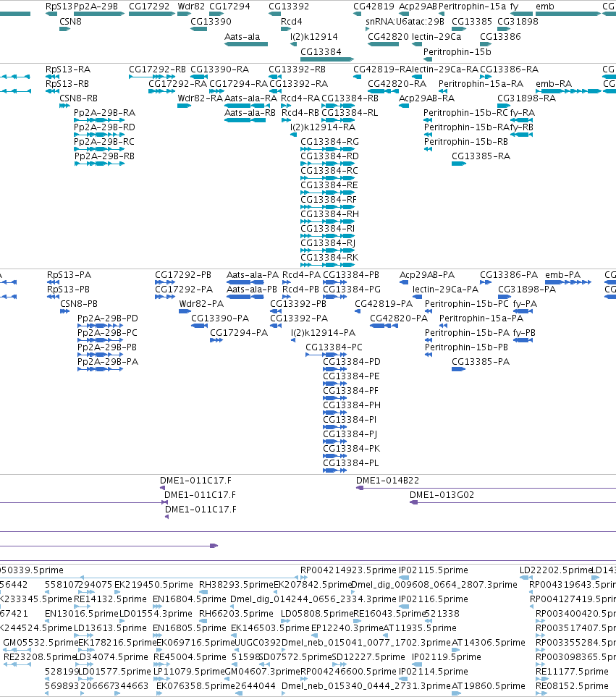This screenshot has width=616, height=697.
Task: Click transcript CG13385-RA
Action: point(481,156)
